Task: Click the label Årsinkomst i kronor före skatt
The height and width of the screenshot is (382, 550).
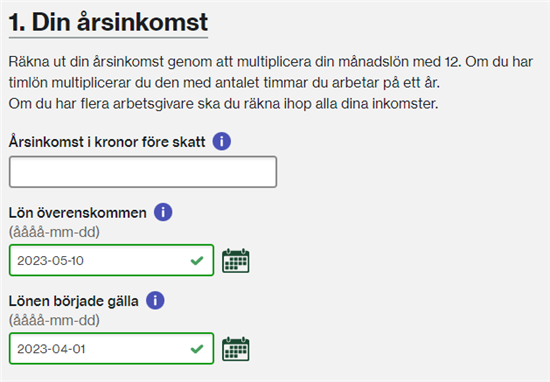Action: pyautogui.click(x=107, y=142)
